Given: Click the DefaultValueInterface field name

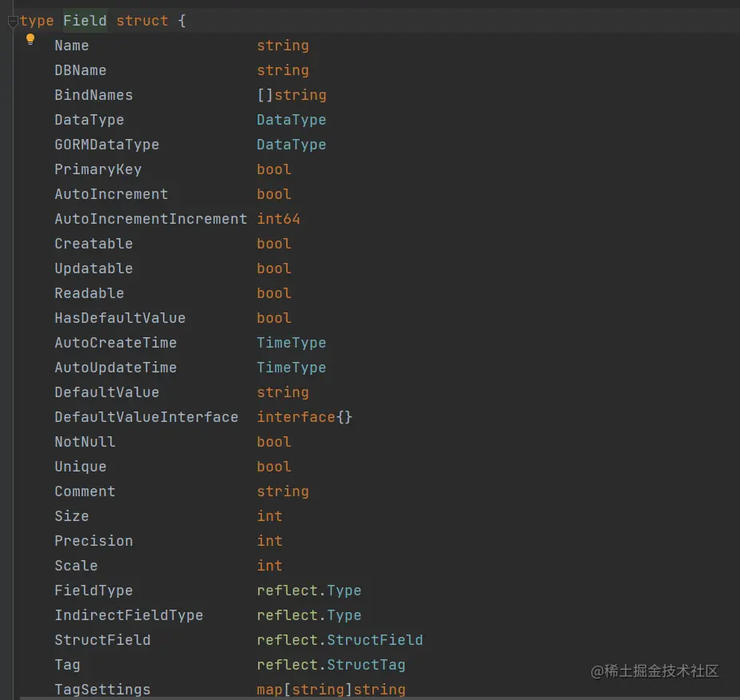Looking at the screenshot, I should [147, 417].
